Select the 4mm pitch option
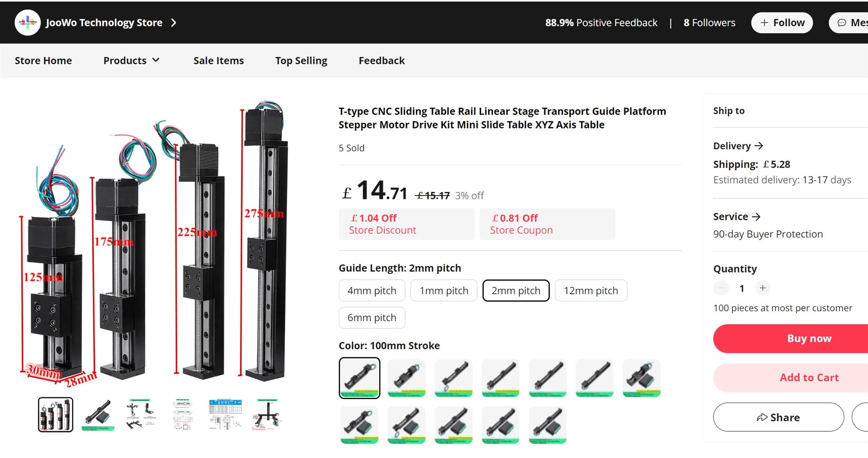Viewport: 868px width, 458px height. [372, 291]
